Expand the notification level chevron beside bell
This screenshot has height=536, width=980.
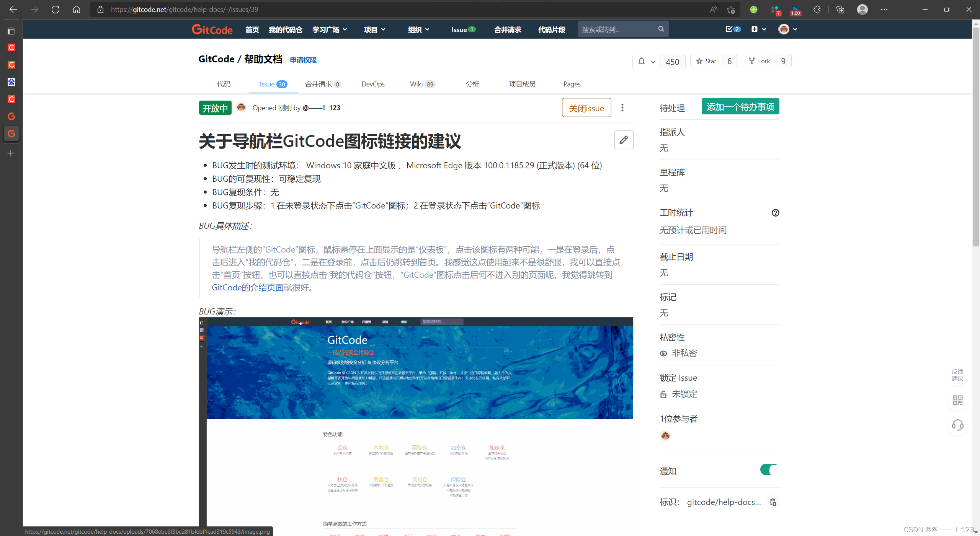click(x=652, y=61)
